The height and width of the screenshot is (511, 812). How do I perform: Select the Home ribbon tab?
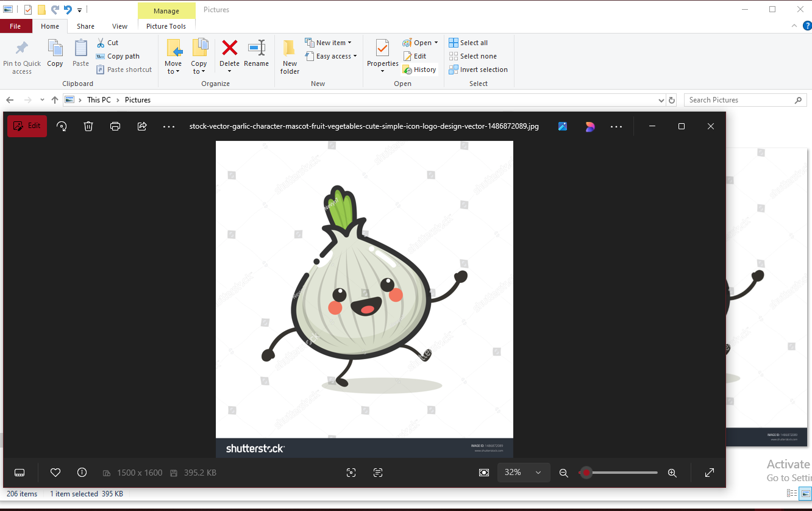tap(50, 26)
